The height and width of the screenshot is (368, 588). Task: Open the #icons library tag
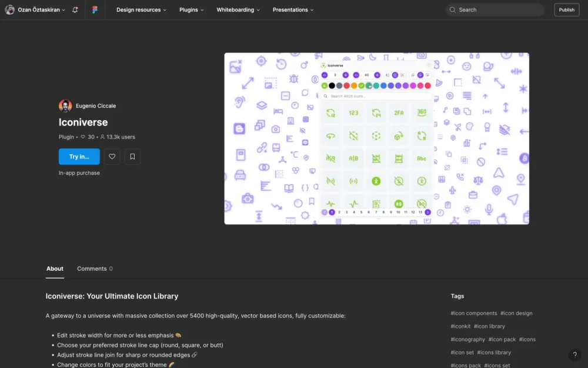494,353
